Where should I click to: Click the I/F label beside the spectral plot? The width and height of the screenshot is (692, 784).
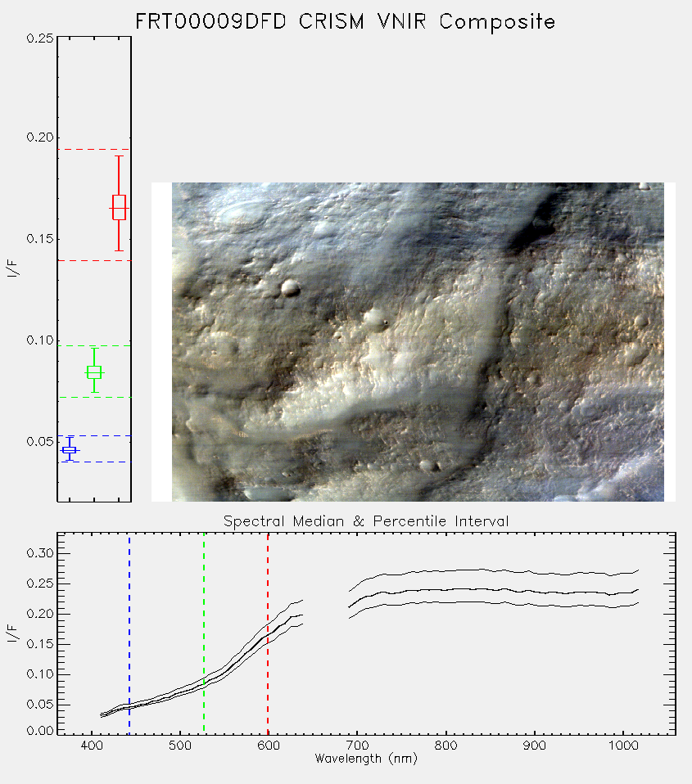[13, 634]
